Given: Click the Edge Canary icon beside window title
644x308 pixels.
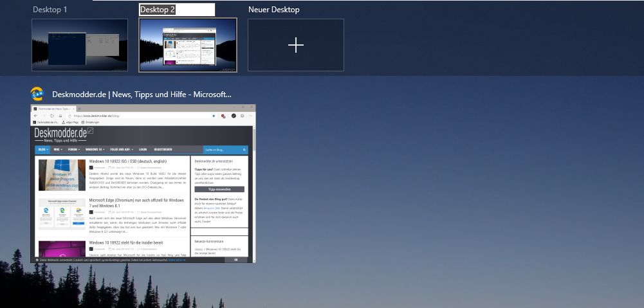Looking at the screenshot, I should click(37, 94).
